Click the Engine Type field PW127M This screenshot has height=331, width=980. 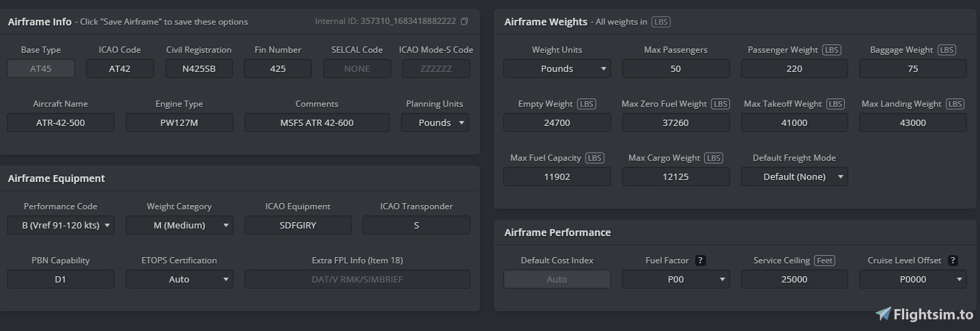tap(179, 123)
